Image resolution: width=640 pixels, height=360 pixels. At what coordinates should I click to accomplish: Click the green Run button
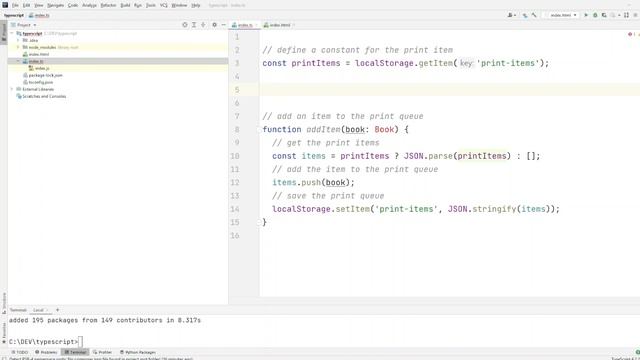[x=586, y=15]
